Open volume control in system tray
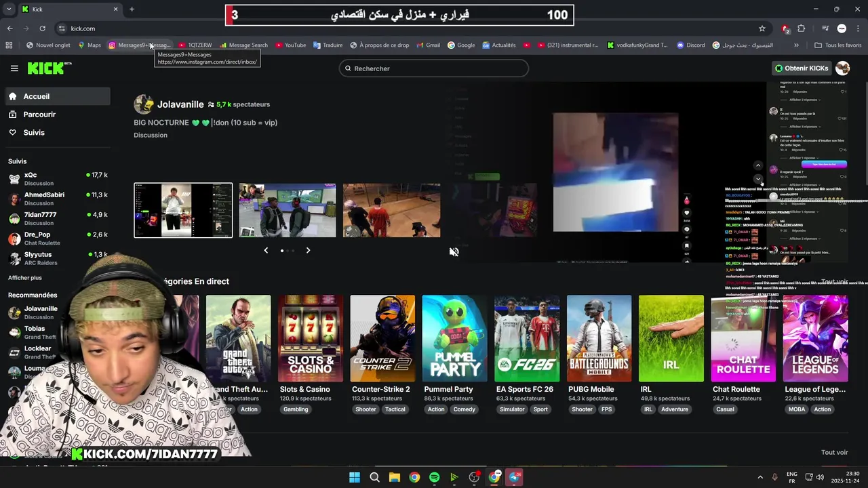The image size is (868, 488). pyautogui.click(x=820, y=477)
